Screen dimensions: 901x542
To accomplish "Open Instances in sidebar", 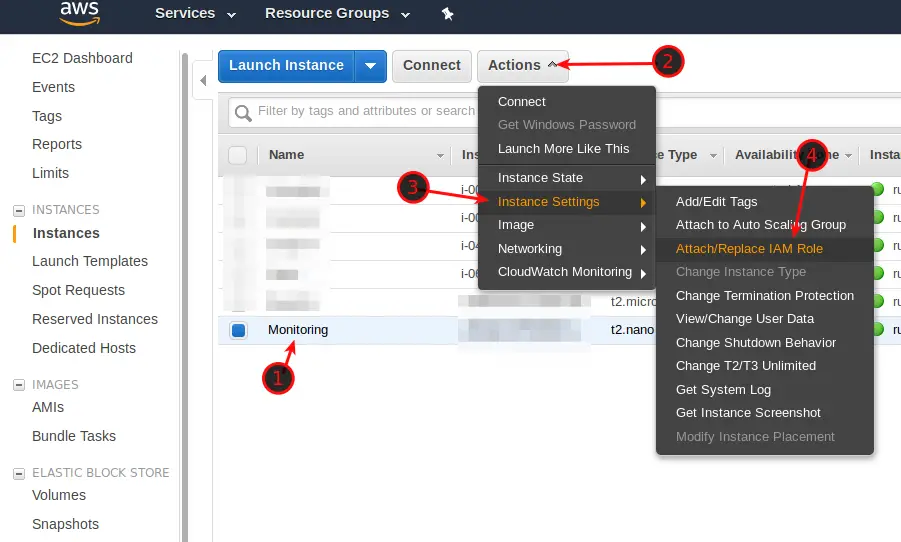I will (x=66, y=233).
